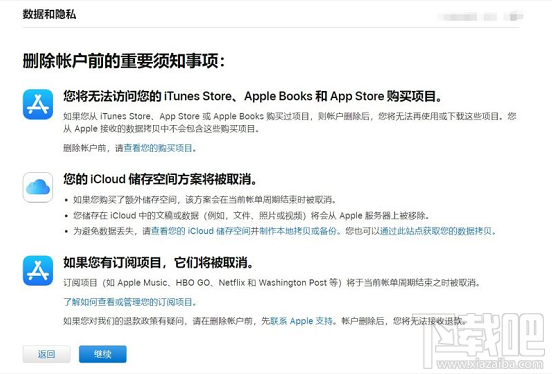The image size is (552, 374).
Task: Open the 查看您的购买项目 link
Action: pos(158,148)
